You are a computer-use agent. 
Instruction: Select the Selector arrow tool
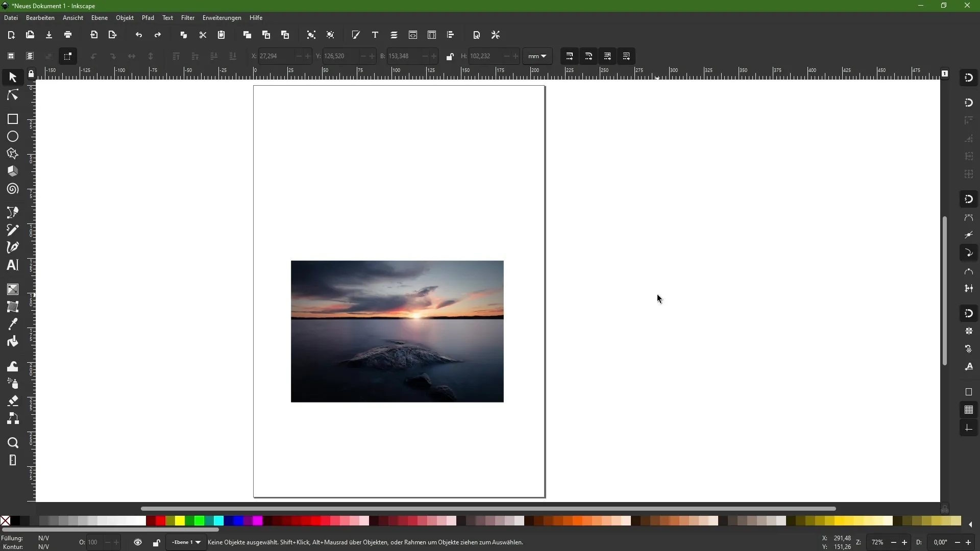pyautogui.click(x=13, y=78)
